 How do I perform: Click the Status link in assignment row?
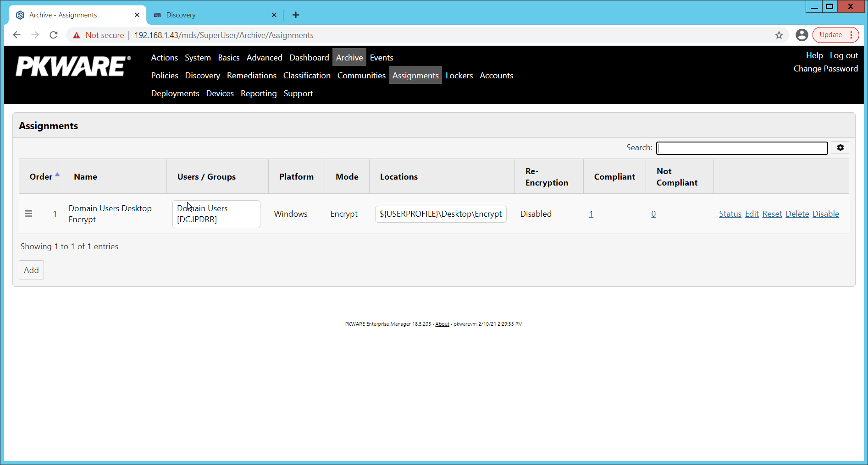[730, 214]
